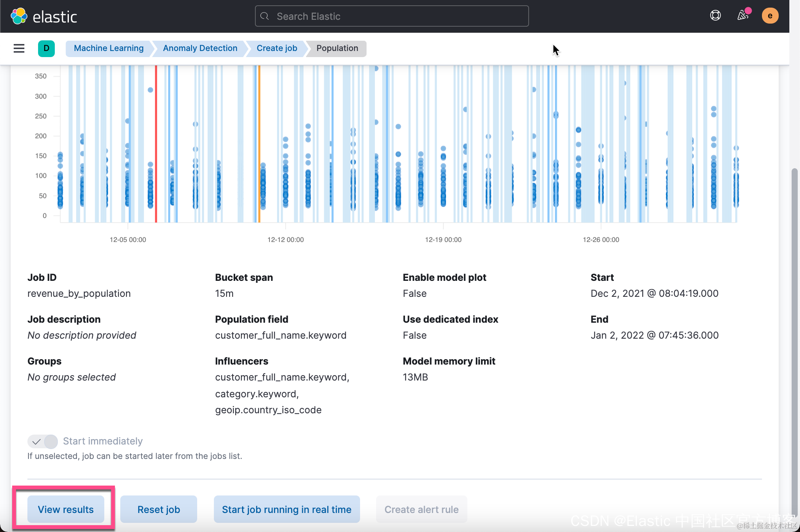The height and width of the screenshot is (532, 800).
Task: Open the user avatar menu
Action: pyautogui.click(x=770, y=16)
